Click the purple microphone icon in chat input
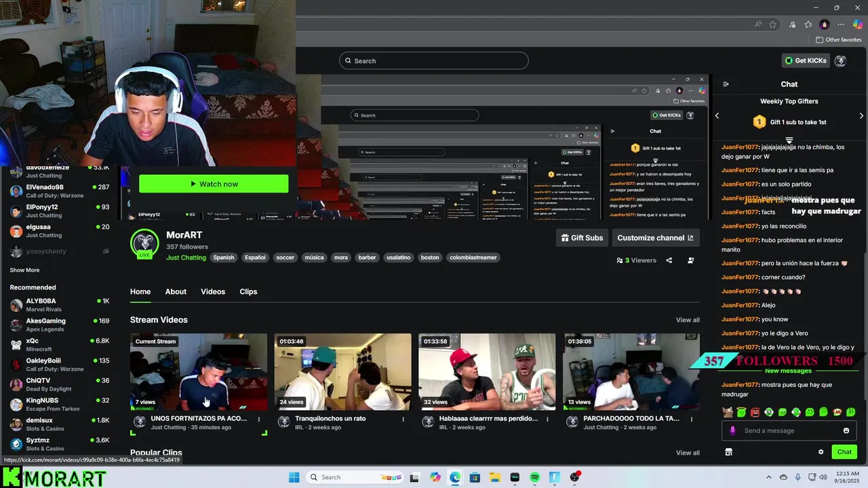This screenshot has height=488, width=868. pyautogui.click(x=732, y=430)
